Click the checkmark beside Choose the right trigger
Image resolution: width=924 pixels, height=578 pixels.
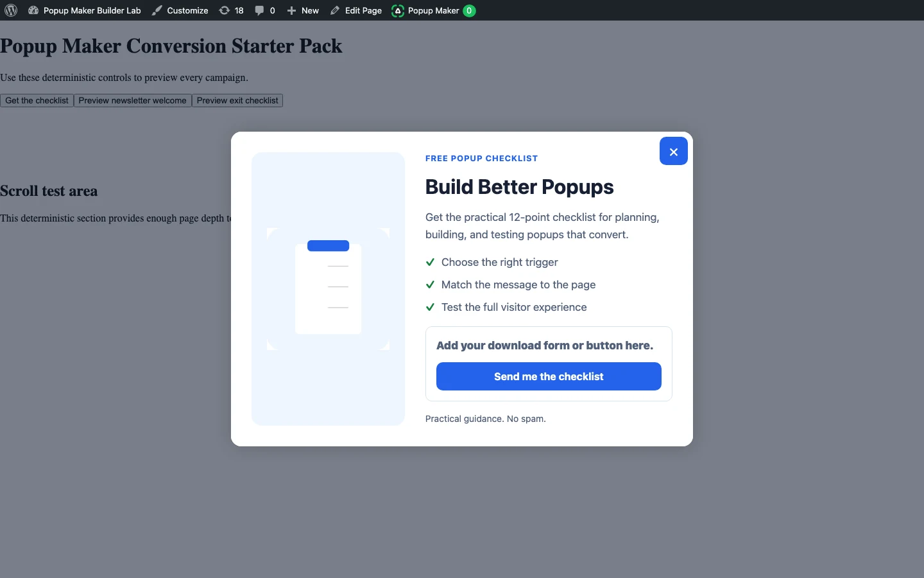coord(430,262)
